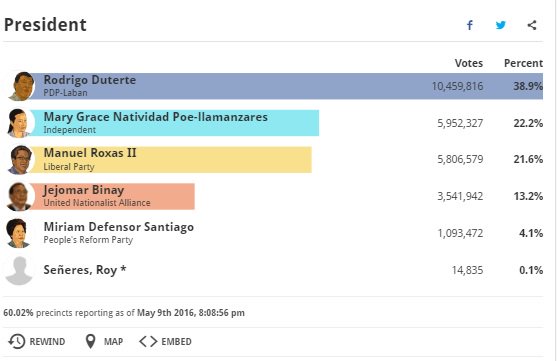Click the 60.02% precincts reporting figure
This screenshot has height=361, width=557.
pyautogui.click(x=18, y=313)
